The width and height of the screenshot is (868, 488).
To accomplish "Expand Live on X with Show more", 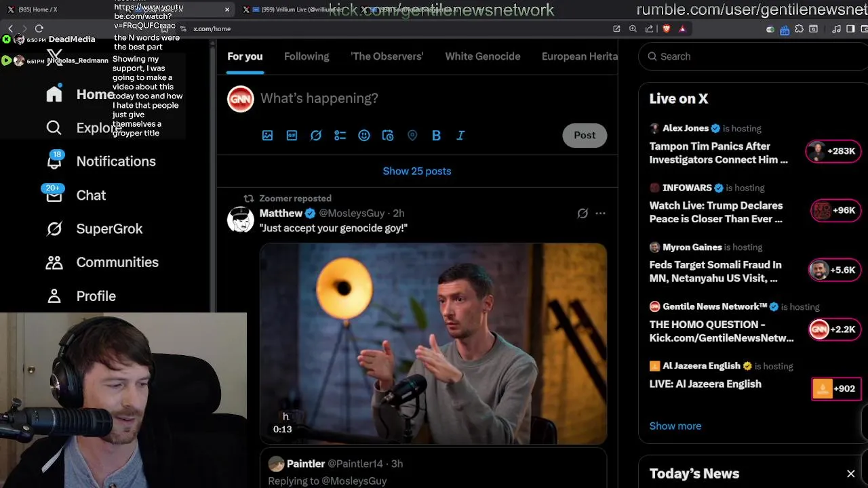I will (675, 426).
